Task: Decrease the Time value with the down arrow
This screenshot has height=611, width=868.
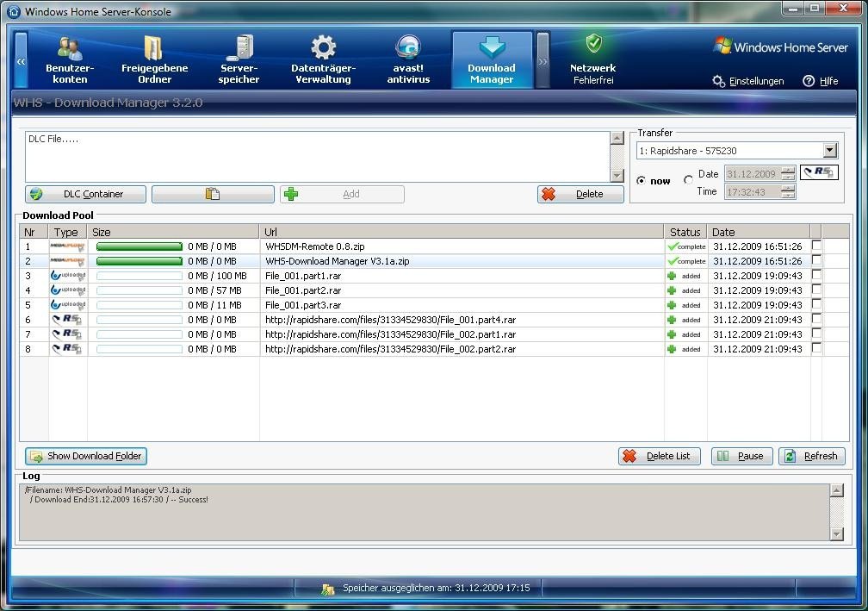Action: (788, 195)
